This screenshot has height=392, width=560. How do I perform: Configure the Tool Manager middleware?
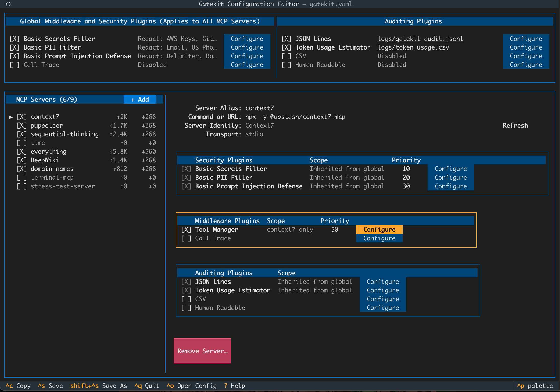(x=379, y=229)
